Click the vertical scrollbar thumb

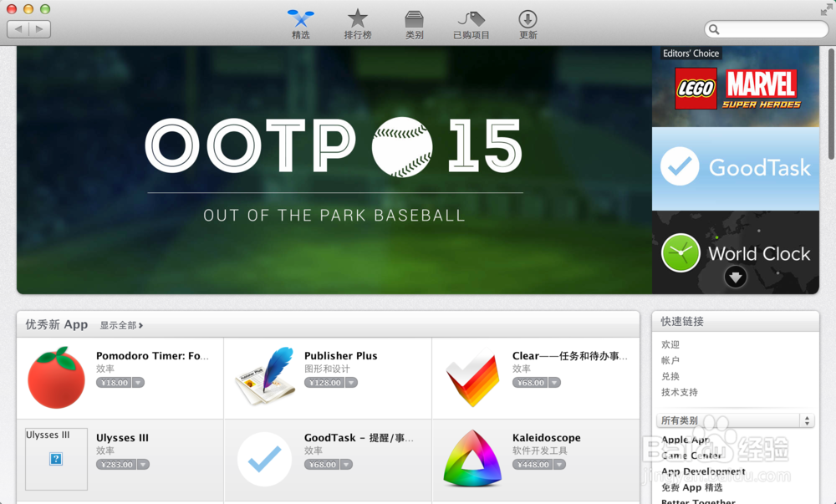coord(831,104)
